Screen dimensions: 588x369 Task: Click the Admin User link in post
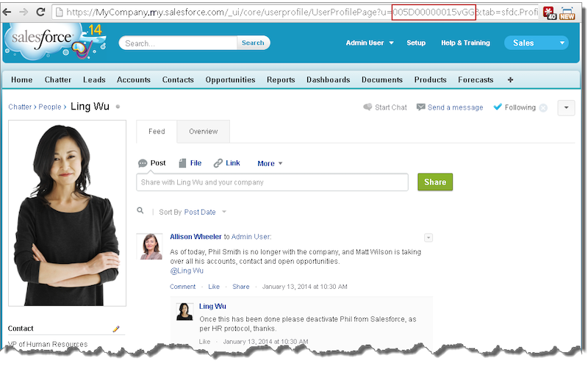click(251, 237)
